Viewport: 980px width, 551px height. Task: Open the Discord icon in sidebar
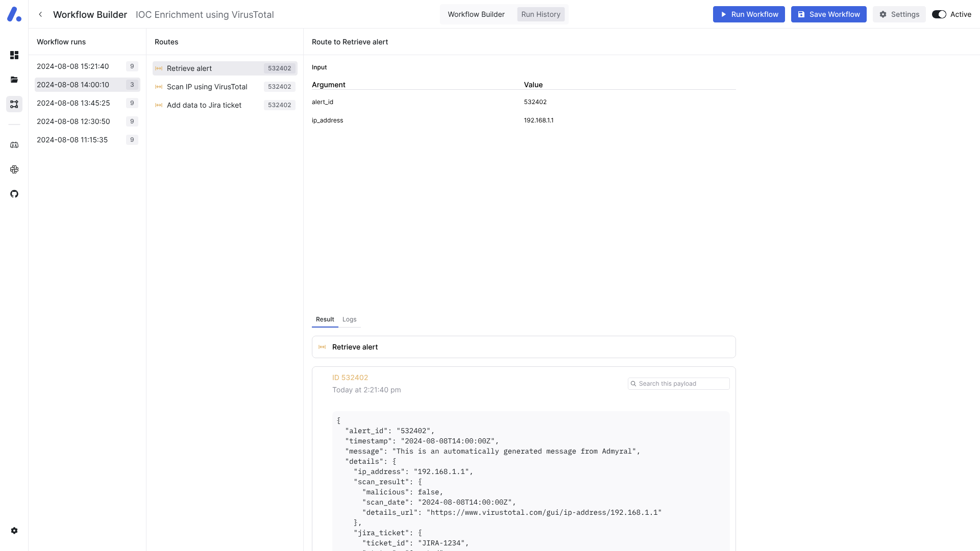(x=14, y=145)
